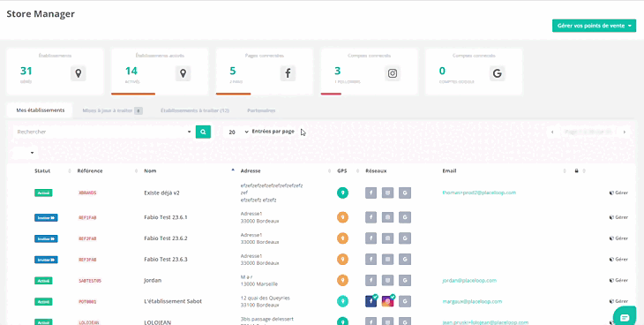
Task: Click the connected Instagram icon for L'établissement Sabot
Action: tap(387, 301)
